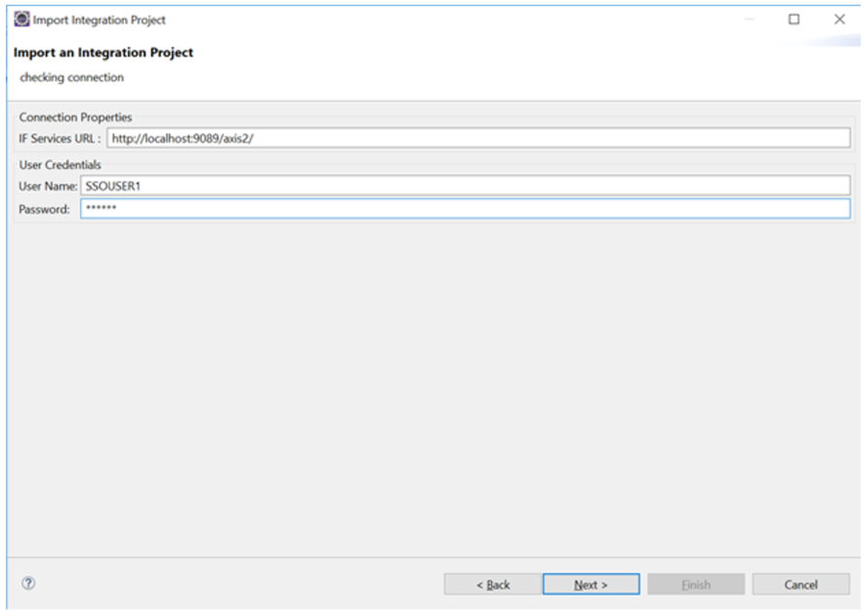Screen dimensions: 867x616
Task: Click the "checking connection" status message
Action: [71, 78]
